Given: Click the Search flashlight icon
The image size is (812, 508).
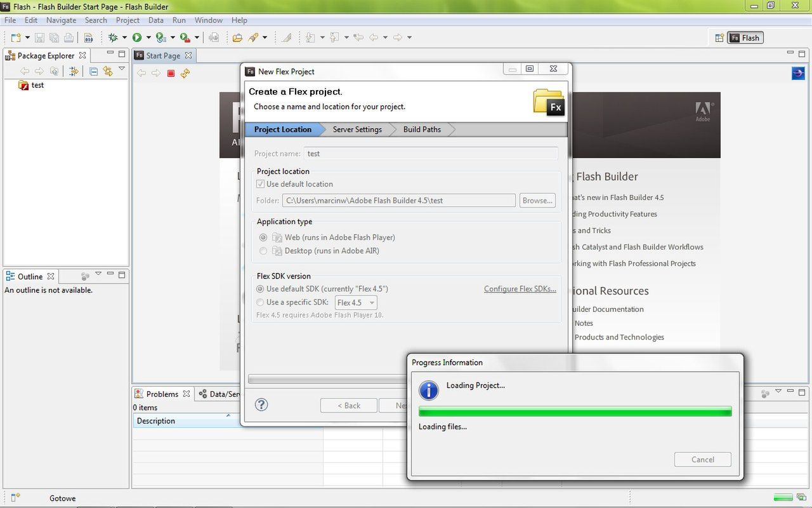Looking at the screenshot, I should coord(254,37).
